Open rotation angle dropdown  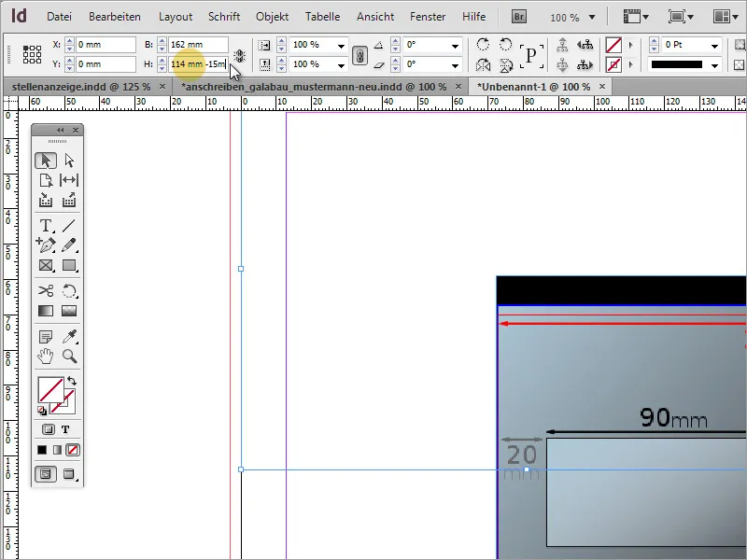pos(455,46)
